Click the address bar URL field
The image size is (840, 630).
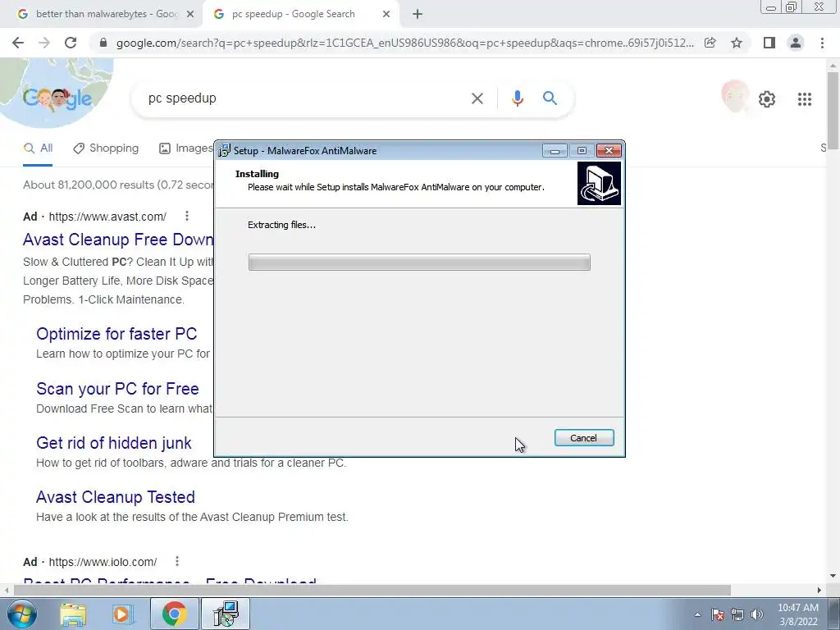point(404,43)
